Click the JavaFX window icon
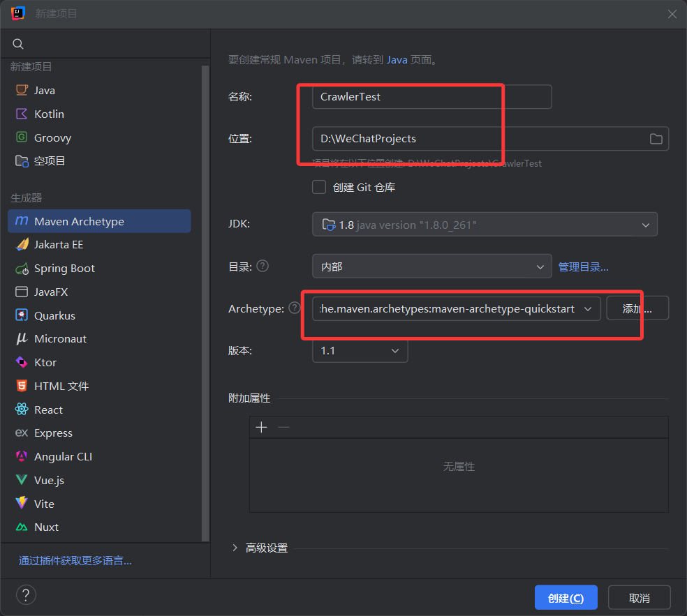The width and height of the screenshot is (687, 616). 22,292
